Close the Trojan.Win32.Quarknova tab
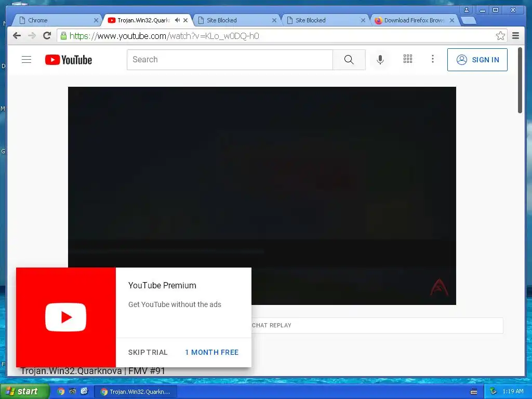Viewport: 532px width, 399px height. pyautogui.click(x=185, y=20)
